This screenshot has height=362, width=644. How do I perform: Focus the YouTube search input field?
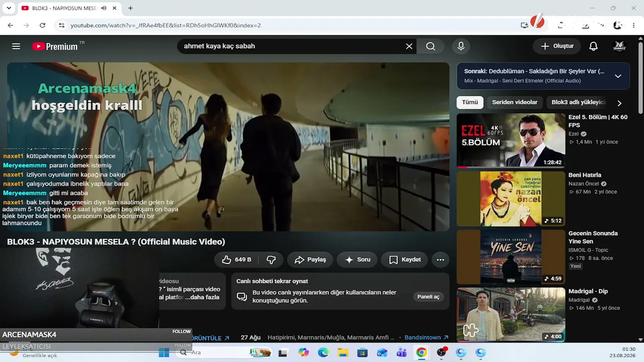pos(293,46)
